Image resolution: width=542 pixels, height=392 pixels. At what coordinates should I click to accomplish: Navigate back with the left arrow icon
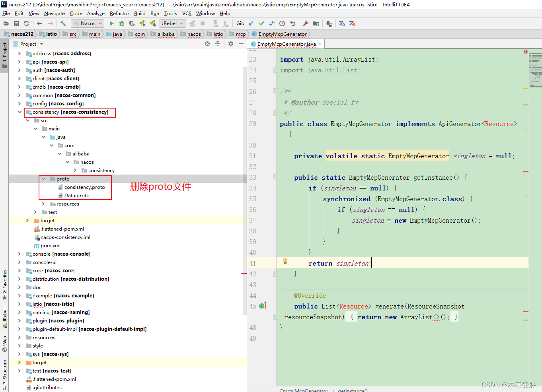pyautogui.click(x=39, y=23)
